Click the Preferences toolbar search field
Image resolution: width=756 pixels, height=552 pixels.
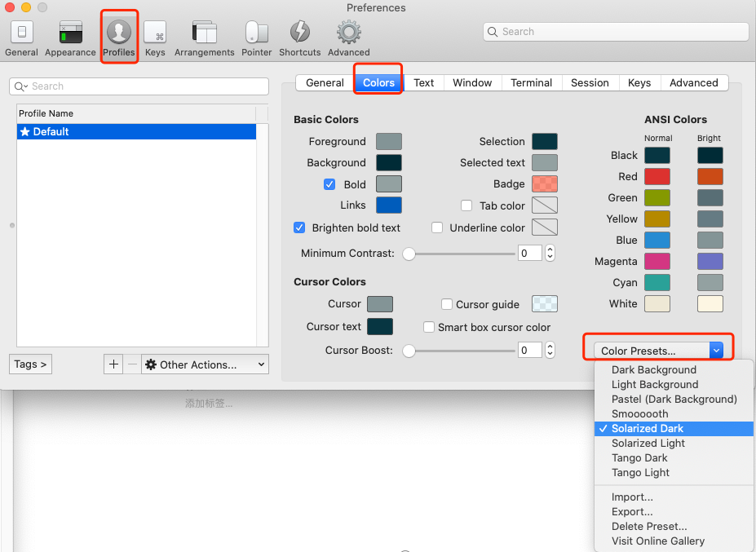pos(616,32)
